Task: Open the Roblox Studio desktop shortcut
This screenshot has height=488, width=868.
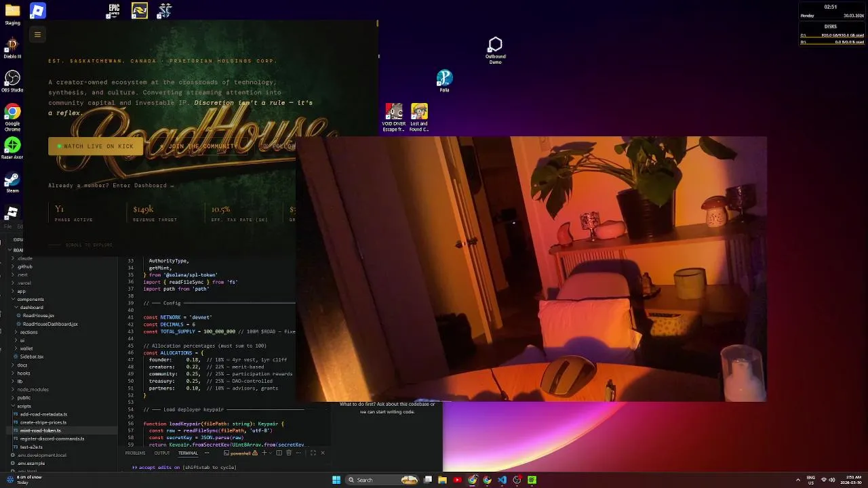Action: (x=38, y=10)
